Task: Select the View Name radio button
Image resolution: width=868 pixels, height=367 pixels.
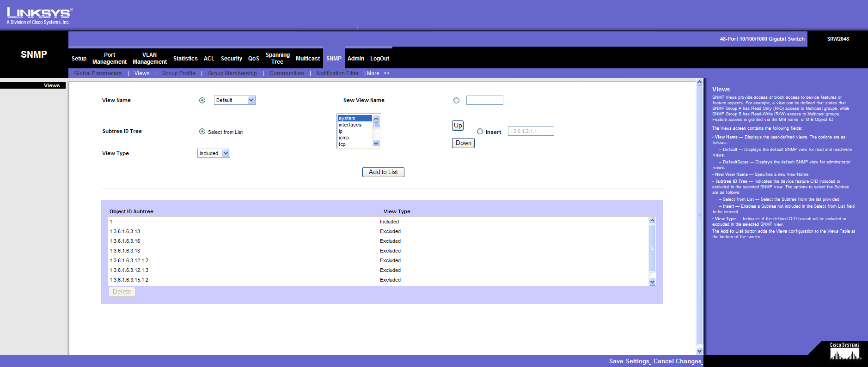Action: (x=202, y=101)
